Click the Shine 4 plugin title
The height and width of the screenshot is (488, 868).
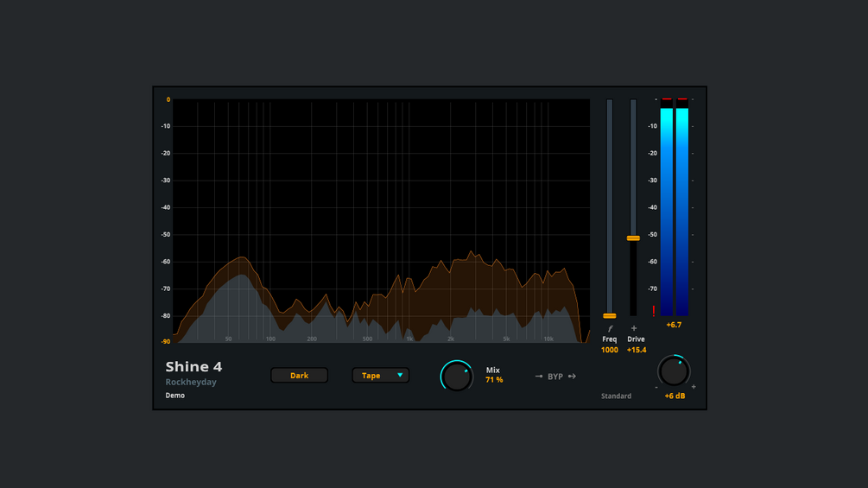point(193,366)
